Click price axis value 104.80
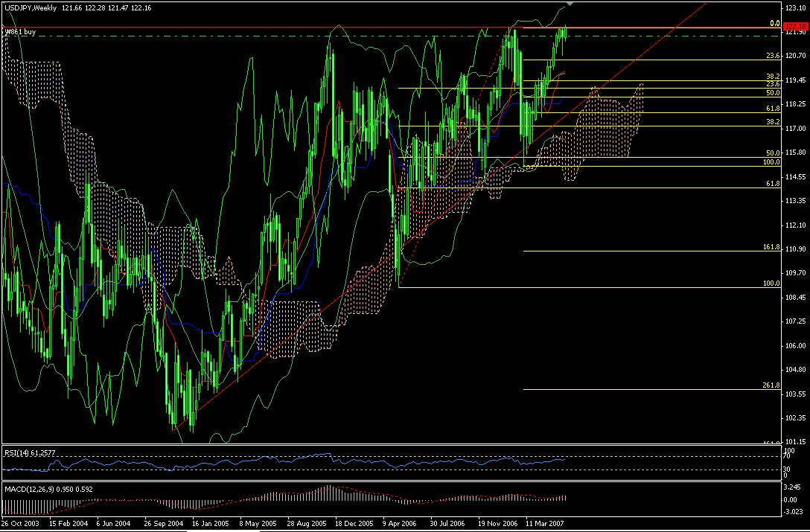Viewport: 810px width, 532px height. point(794,369)
